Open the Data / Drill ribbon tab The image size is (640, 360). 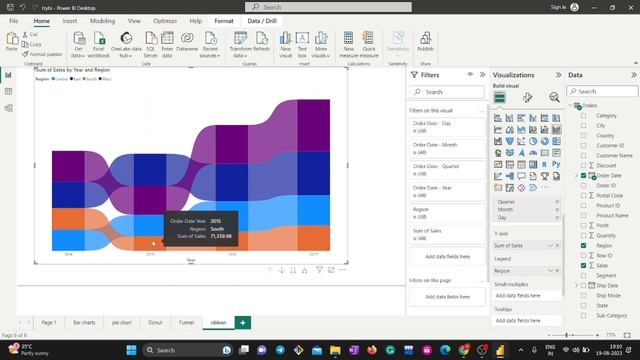coord(262,21)
